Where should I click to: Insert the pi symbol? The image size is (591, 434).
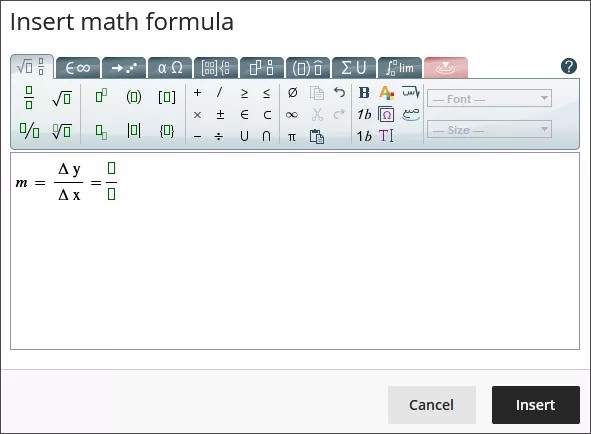(x=292, y=136)
